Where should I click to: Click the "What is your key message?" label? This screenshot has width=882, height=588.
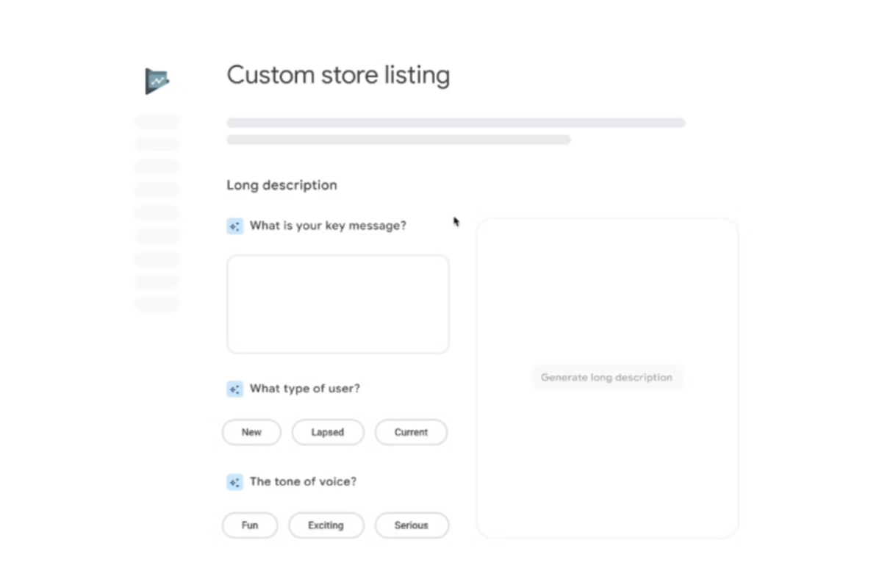click(328, 226)
